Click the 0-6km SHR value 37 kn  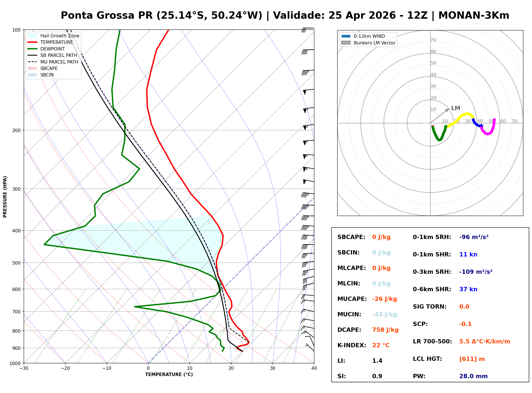[468, 289]
